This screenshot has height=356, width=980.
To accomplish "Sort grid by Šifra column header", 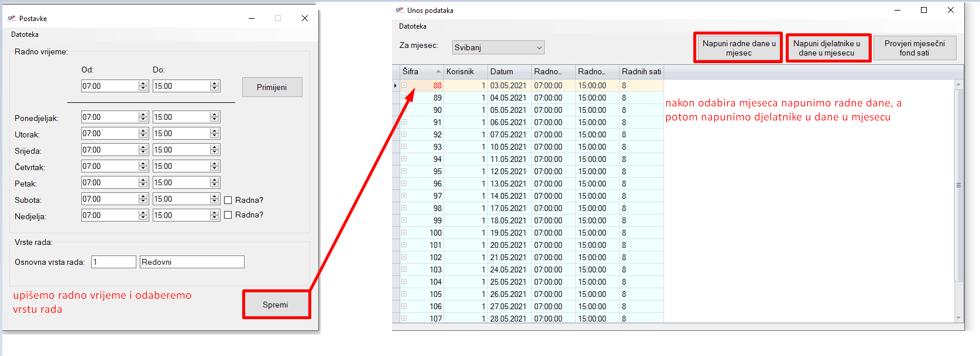I will [418, 71].
